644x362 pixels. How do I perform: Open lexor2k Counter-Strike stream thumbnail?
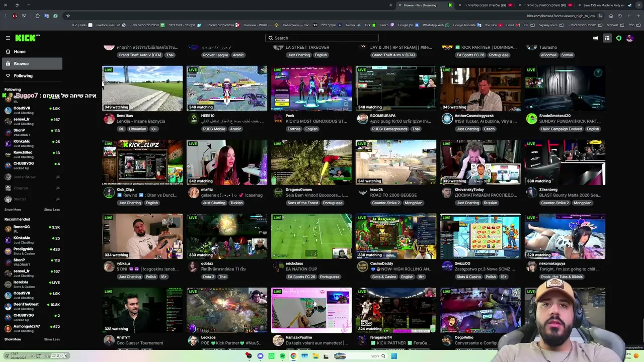pyautogui.click(x=396, y=162)
